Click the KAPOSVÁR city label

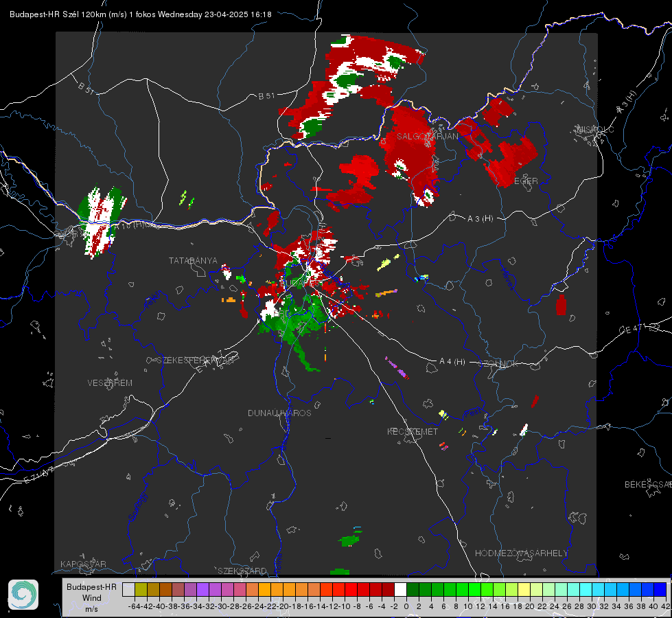(x=83, y=564)
